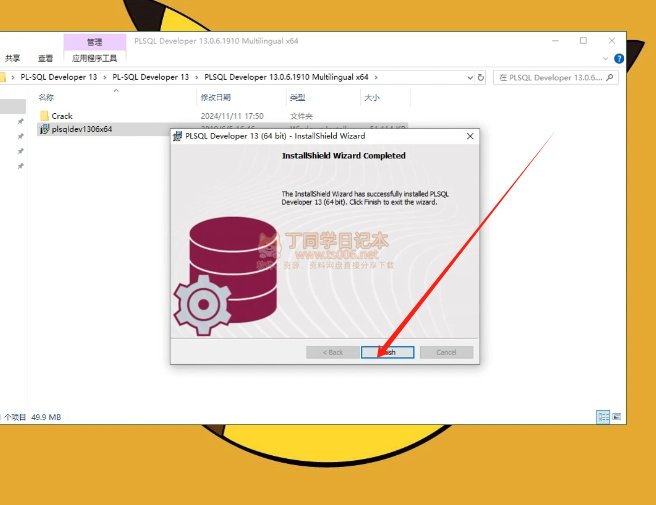This screenshot has width=656, height=505.
Task: Open Explorer help with the question mark
Action: tap(619, 59)
